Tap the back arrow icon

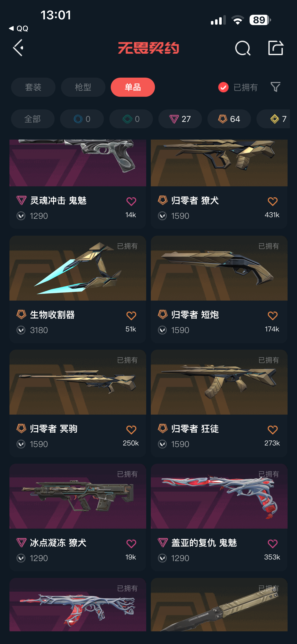[x=18, y=47]
